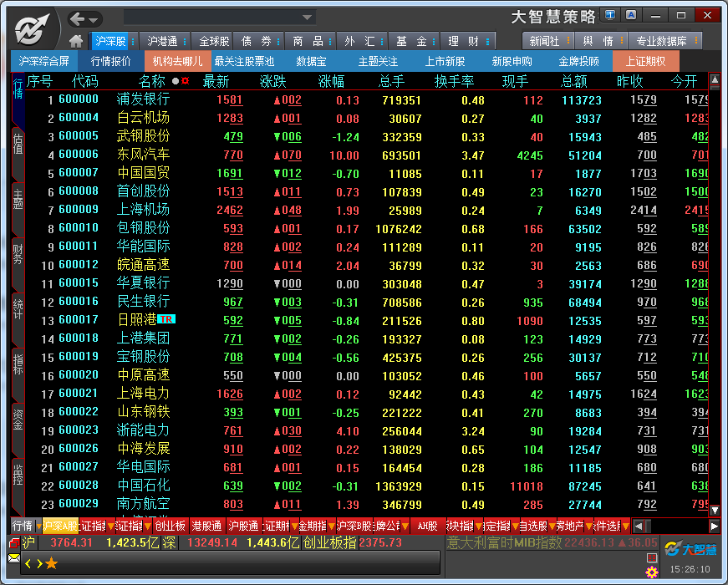This screenshot has height=585, width=728.
Task: Select stock row 南方航空
Action: (x=366, y=504)
